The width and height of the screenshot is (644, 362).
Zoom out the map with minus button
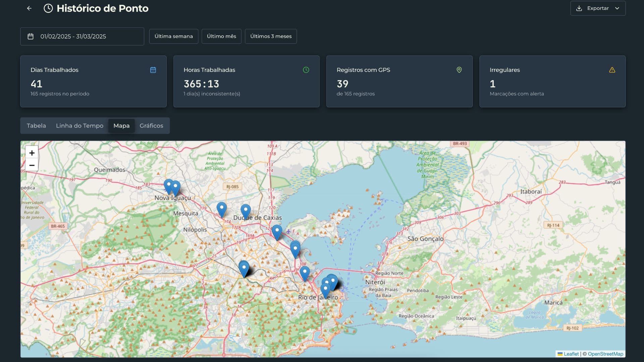[32, 165]
